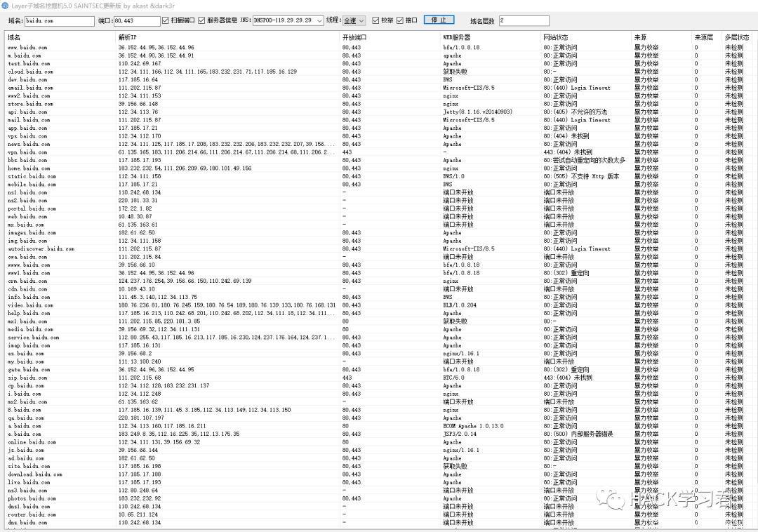
Task: Select the bbs.baidu.com row
Action: click(379, 160)
